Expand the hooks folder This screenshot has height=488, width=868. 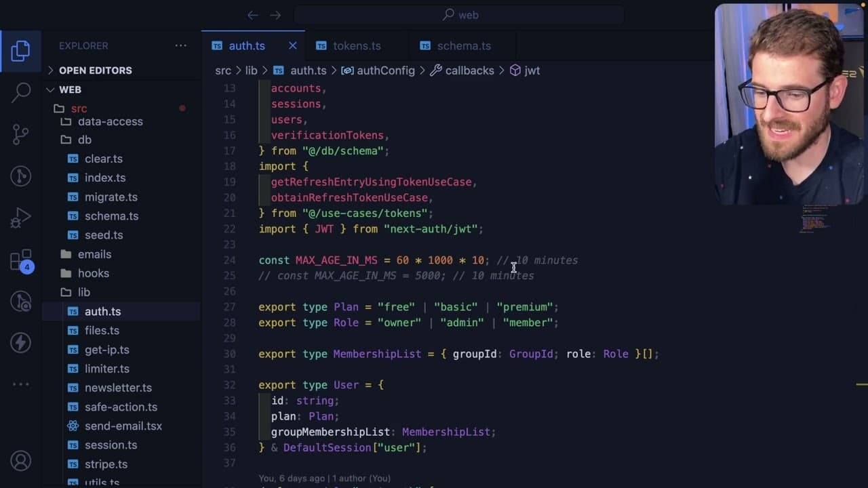point(93,273)
